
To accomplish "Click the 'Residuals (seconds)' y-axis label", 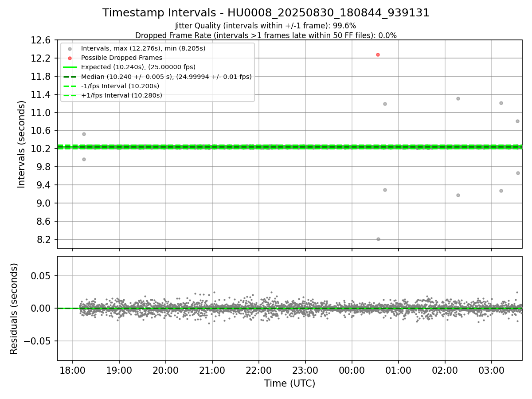I will pos(14,309).
